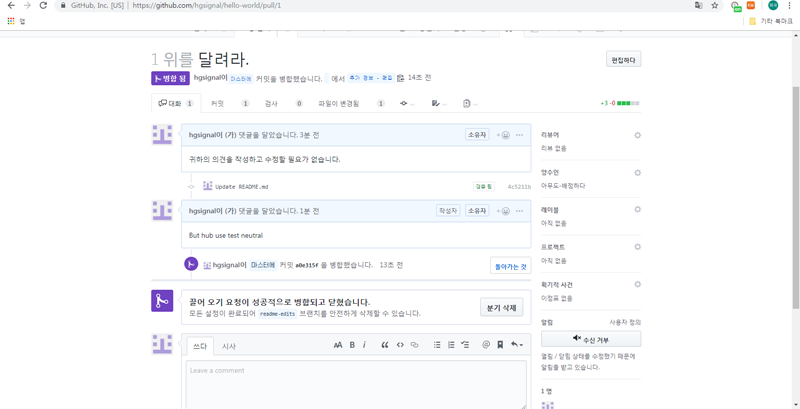Screen dimensions: 800x409
Task: Switch to the 파일이 변경됨 files changed tab
Action: tap(352, 104)
